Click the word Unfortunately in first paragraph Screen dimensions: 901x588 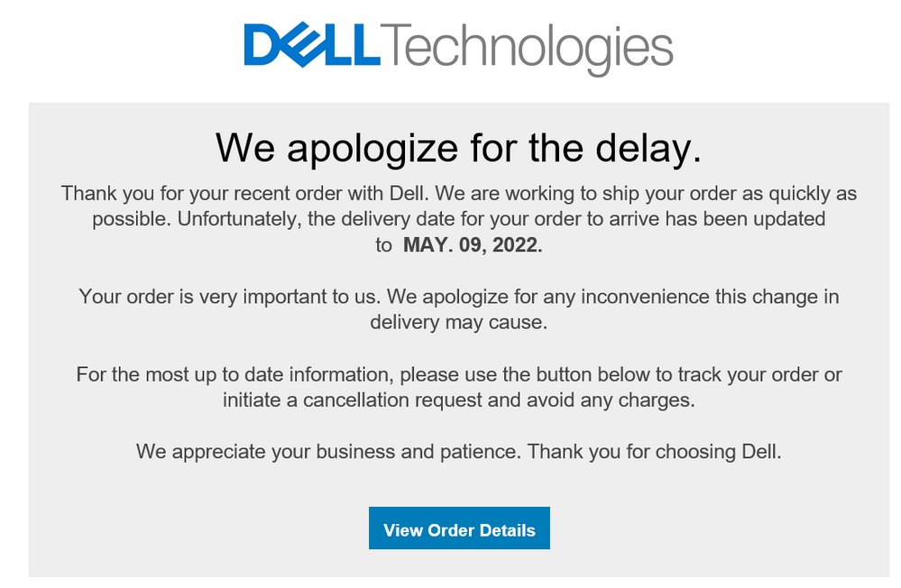point(239,219)
